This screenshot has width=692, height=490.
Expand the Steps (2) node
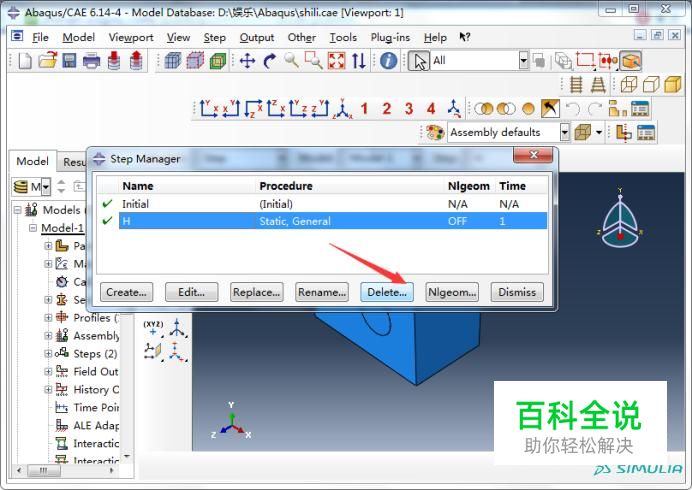[48, 354]
